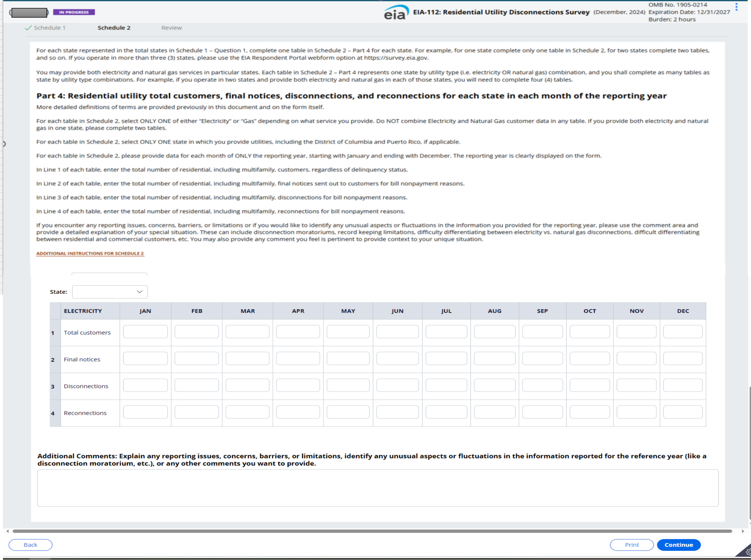Image resolution: width=751 pixels, height=560 pixels.
Task: Go Back using the Back button
Action: coord(30,545)
